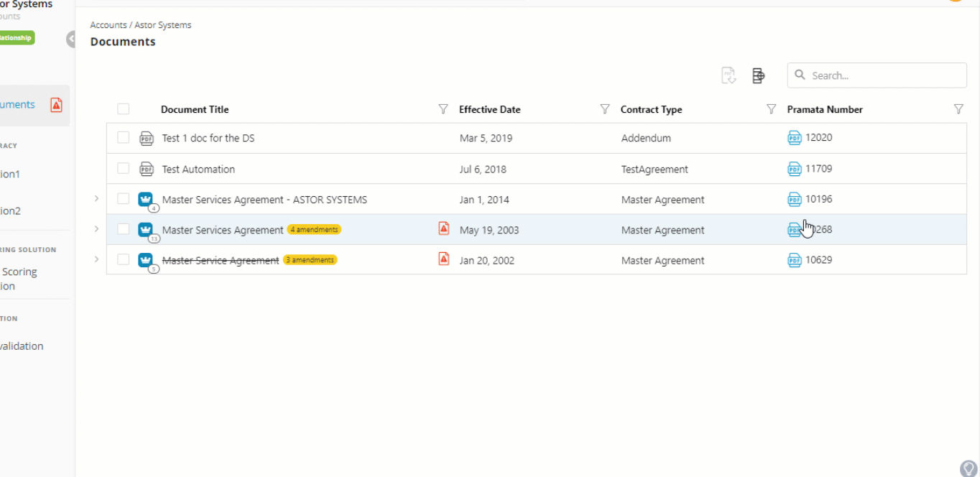Click red alert icon in Jan 20, 2002 row
Viewport: 980px width, 477px height.
click(x=444, y=259)
